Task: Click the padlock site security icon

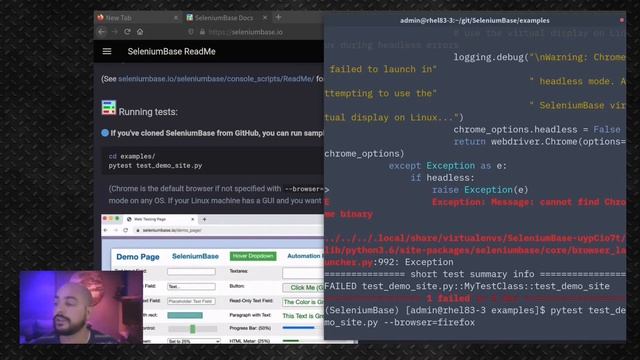Action: pos(202,32)
